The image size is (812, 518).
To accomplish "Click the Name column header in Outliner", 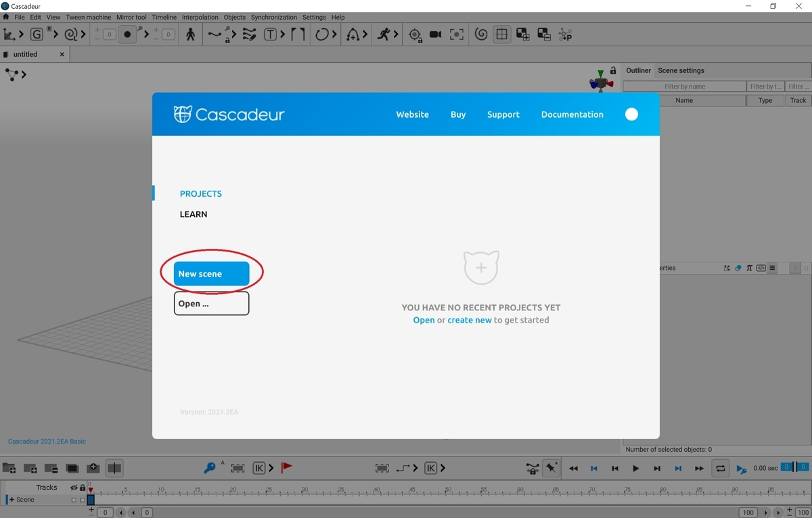I will point(684,100).
